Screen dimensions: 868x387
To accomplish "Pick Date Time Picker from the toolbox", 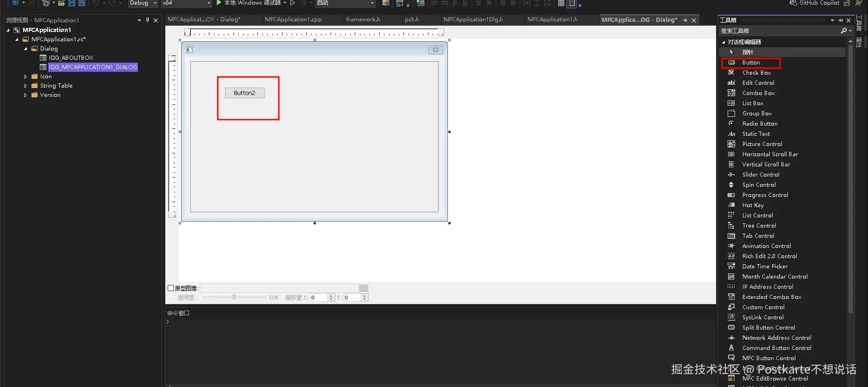I will pyautogui.click(x=765, y=266).
